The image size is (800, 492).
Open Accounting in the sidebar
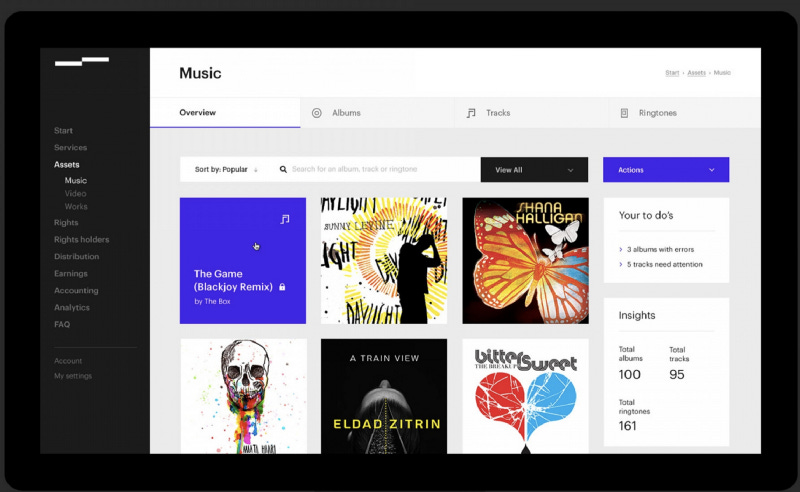76,290
